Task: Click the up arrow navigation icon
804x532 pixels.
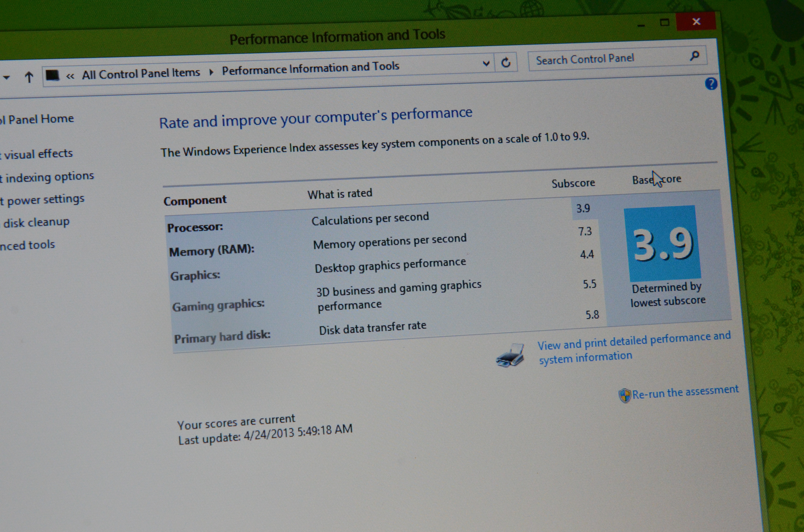Action: 29,77
